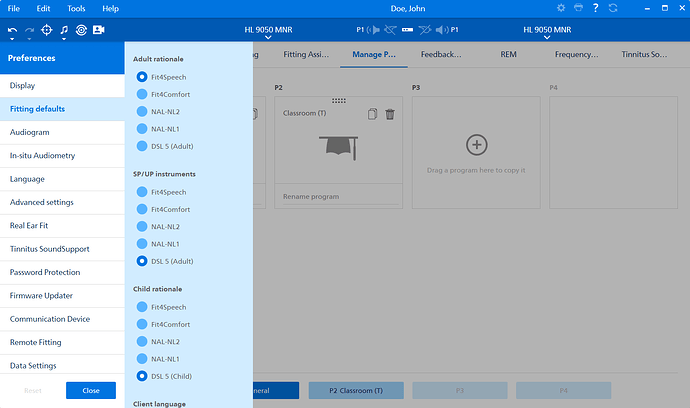Click the Undo arrow icon

[12, 30]
